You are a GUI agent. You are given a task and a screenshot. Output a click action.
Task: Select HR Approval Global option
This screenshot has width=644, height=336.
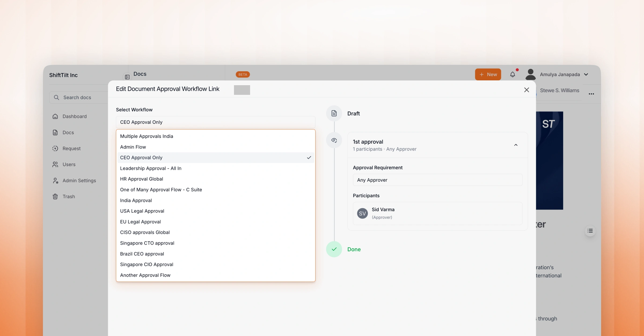(215, 179)
